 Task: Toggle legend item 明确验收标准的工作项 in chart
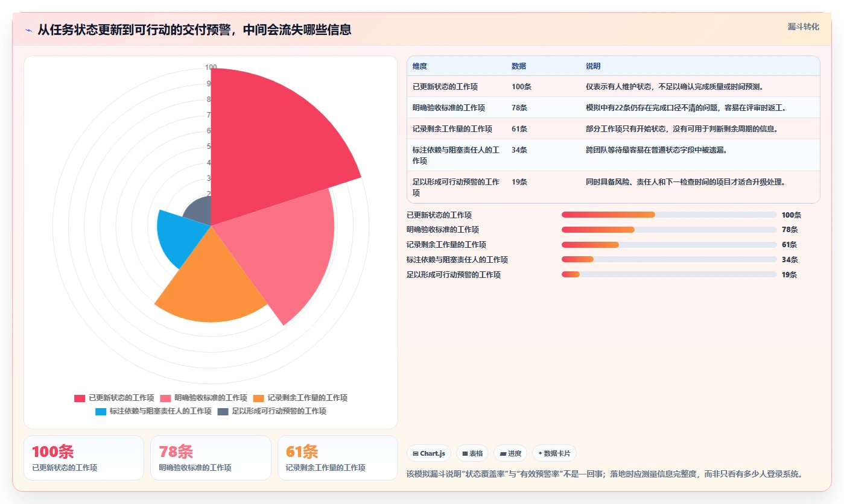pos(203,398)
